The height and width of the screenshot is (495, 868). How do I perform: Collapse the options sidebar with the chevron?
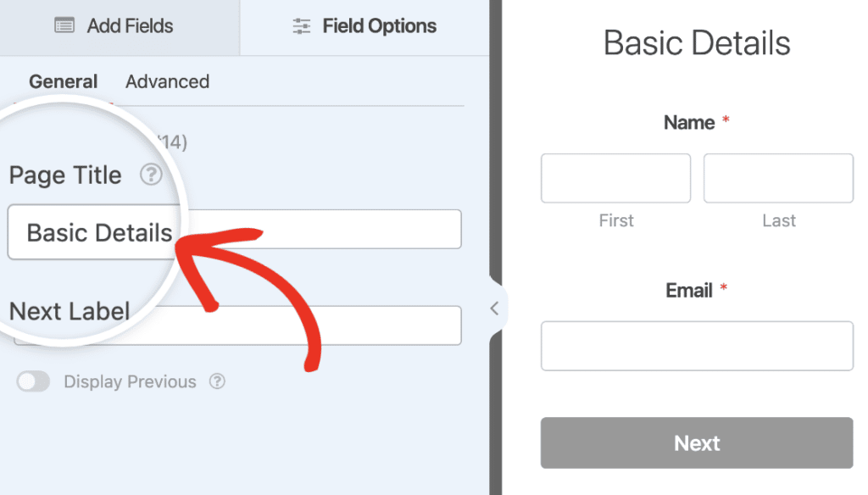pos(495,309)
